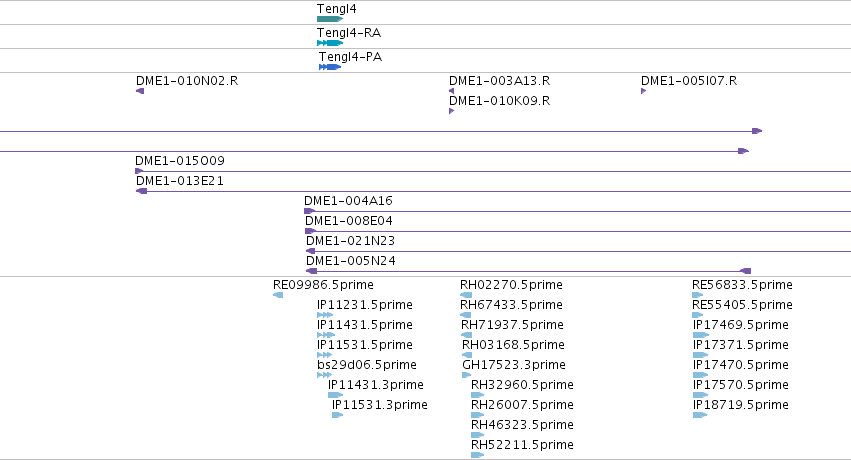Click the DME1-010K09.R label
The image size is (851, 460).
click(499, 101)
